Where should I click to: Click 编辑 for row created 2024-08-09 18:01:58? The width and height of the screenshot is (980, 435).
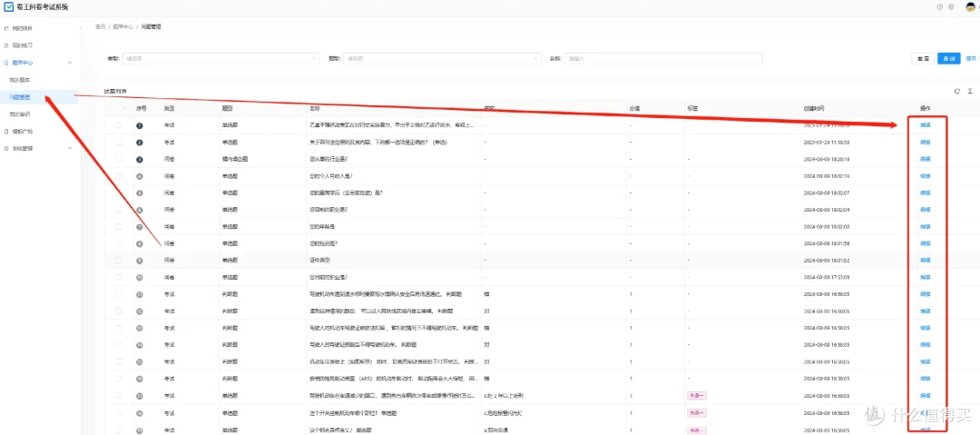coord(925,243)
